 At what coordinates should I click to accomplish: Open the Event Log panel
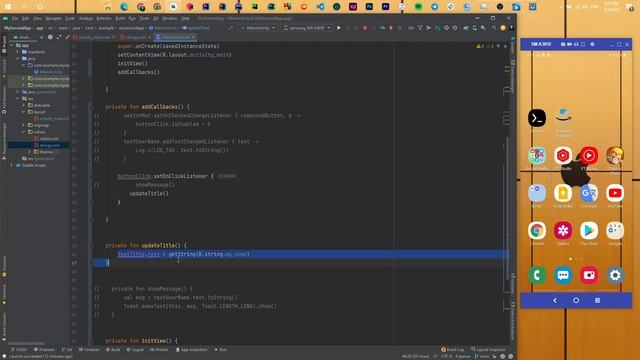(x=452, y=350)
